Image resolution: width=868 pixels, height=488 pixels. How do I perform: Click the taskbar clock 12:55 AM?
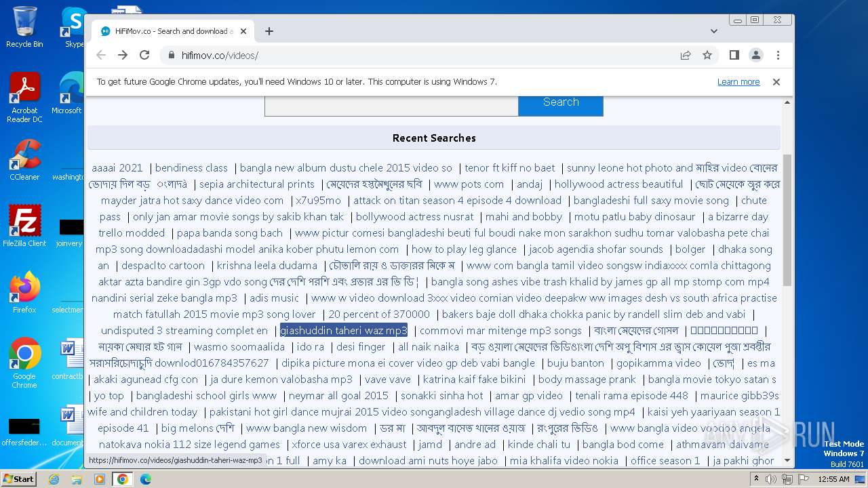(x=833, y=479)
